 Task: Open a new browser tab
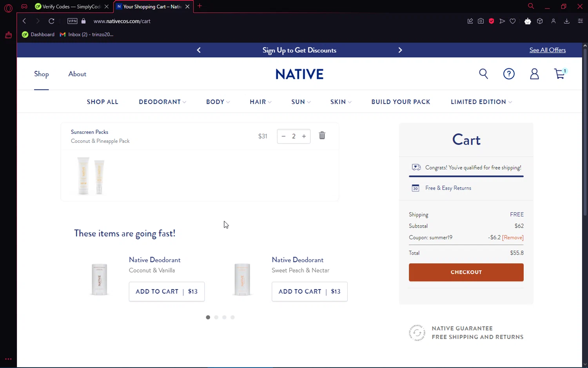(x=200, y=6)
